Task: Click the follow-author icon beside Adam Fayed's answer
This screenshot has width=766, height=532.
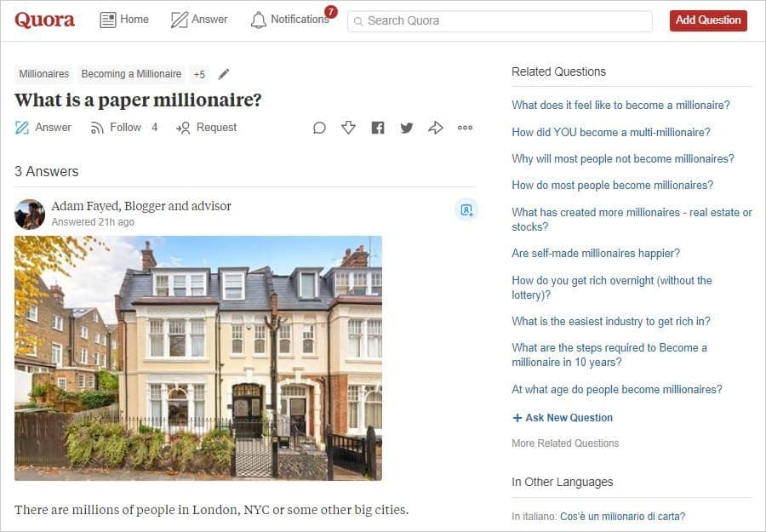Action: coord(466,210)
